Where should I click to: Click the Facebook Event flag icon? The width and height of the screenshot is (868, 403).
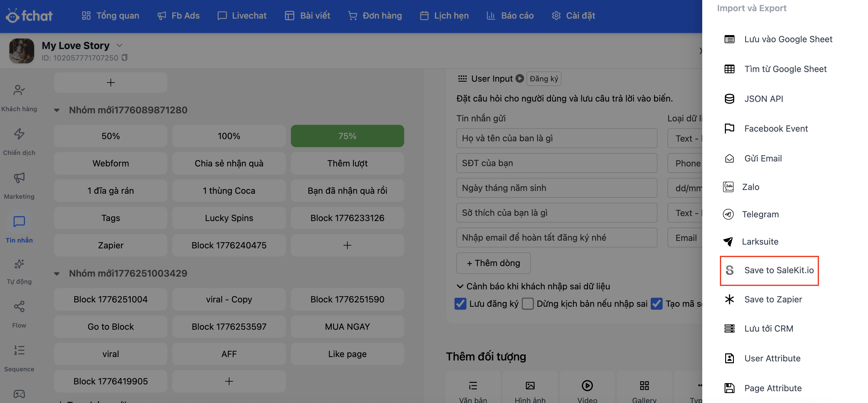[x=730, y=128]
